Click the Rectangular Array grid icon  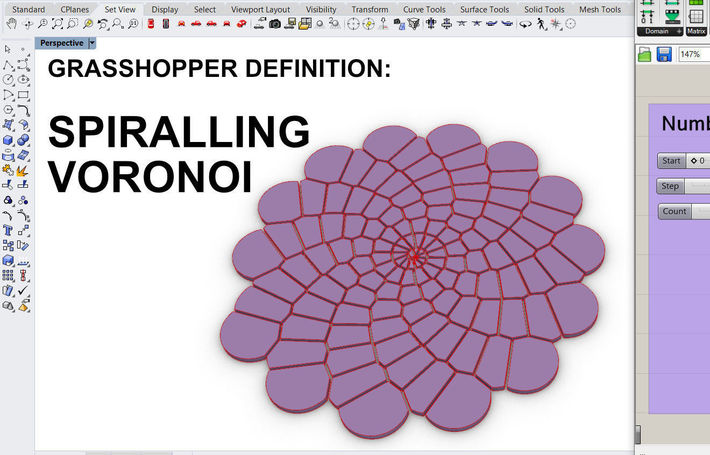point(8,275)
